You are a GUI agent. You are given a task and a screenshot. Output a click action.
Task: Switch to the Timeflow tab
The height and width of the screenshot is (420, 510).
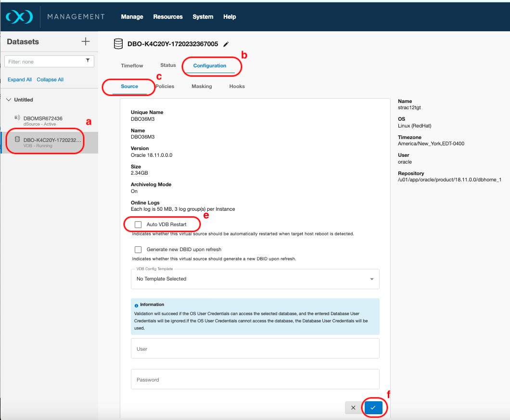point(131,65)
